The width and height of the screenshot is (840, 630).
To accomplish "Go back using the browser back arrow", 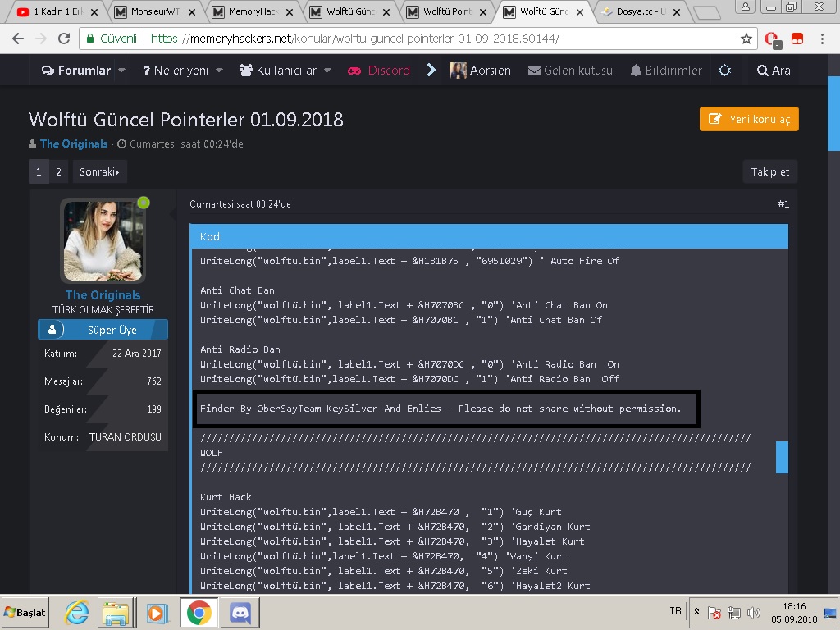I will [18, 39].
